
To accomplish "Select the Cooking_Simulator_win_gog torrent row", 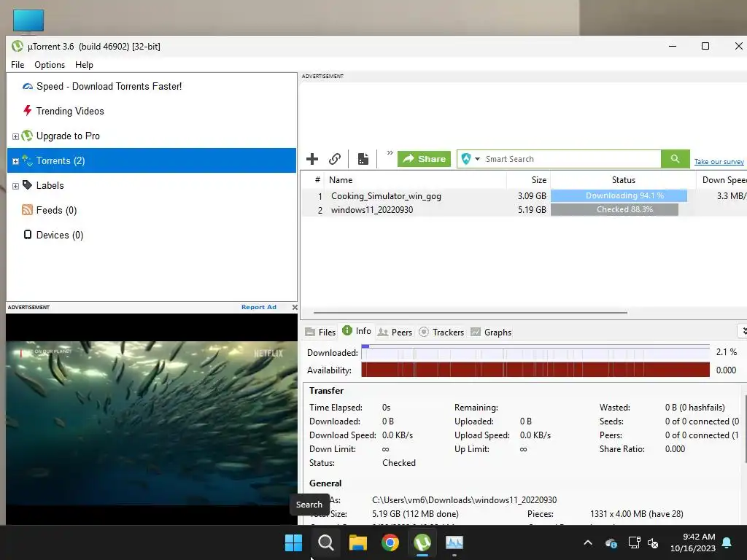I will [x=524, y=195].
